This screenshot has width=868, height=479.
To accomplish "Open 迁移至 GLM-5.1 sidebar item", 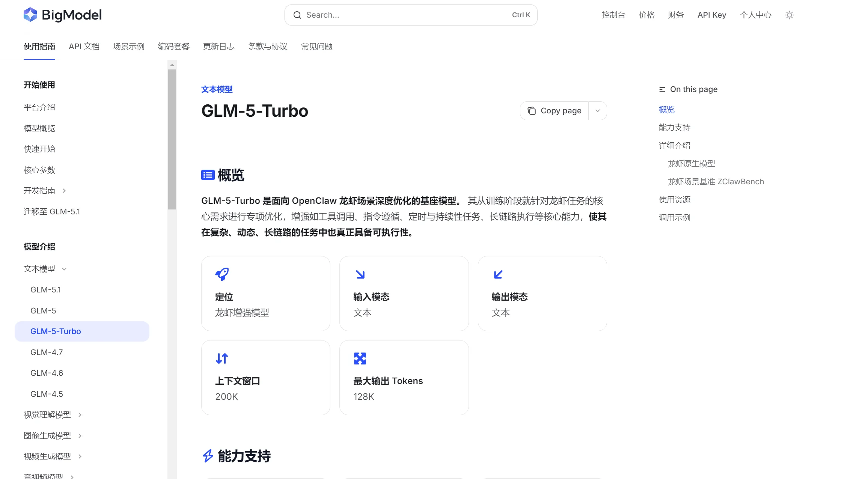I will coord(52,212).
